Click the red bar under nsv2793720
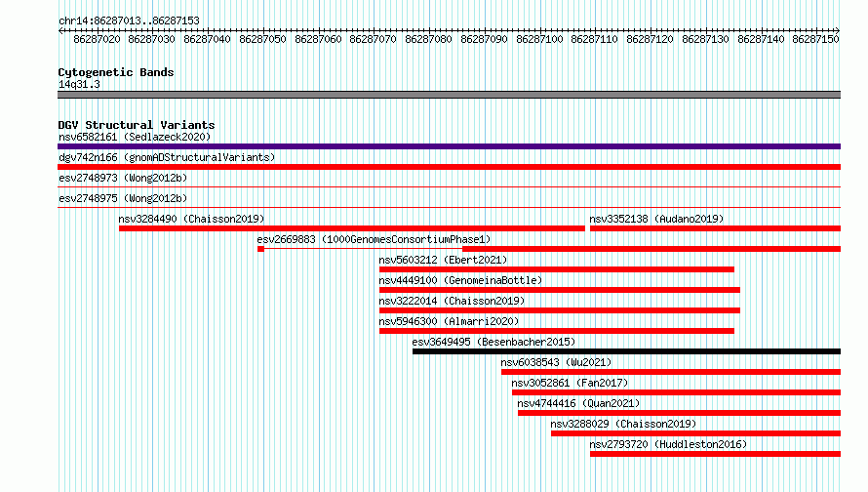Screen dimensions: 868x492 (x=715, y=454)
